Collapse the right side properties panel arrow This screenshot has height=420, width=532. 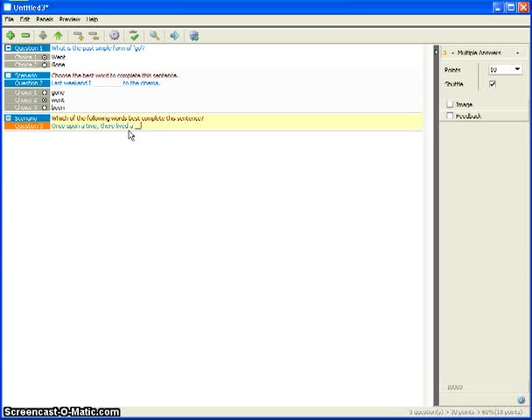pos(436,52)
